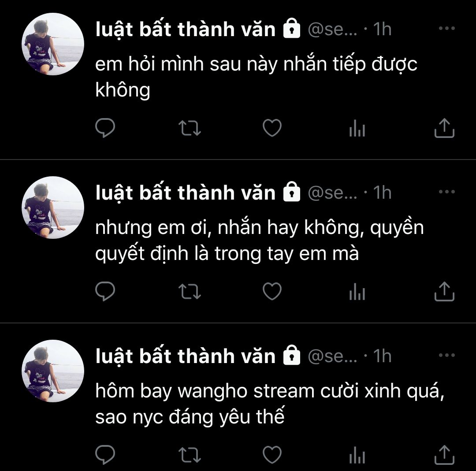
Task: Open the @se... handle on third tweet
Action: [333, 356]
